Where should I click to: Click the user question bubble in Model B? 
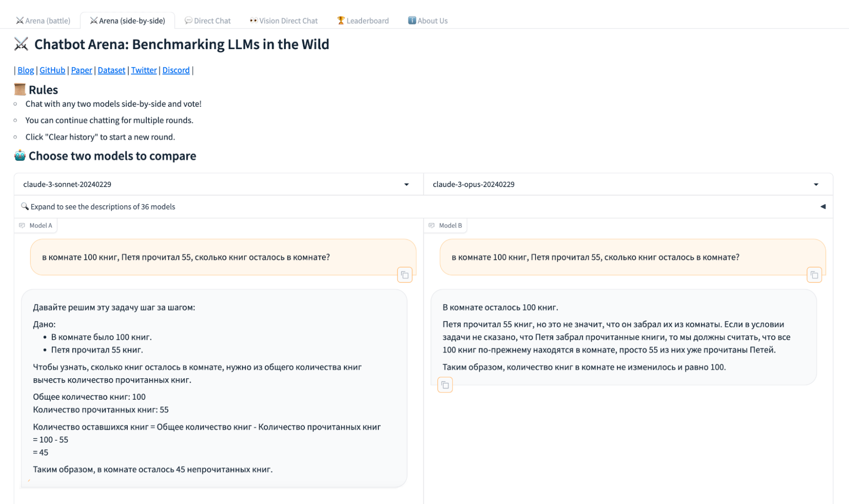633,257
